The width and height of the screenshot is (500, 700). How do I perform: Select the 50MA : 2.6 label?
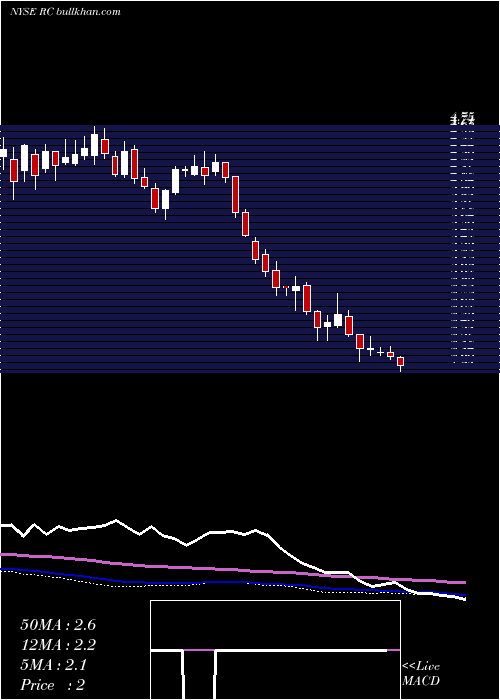tap(58, 625)
